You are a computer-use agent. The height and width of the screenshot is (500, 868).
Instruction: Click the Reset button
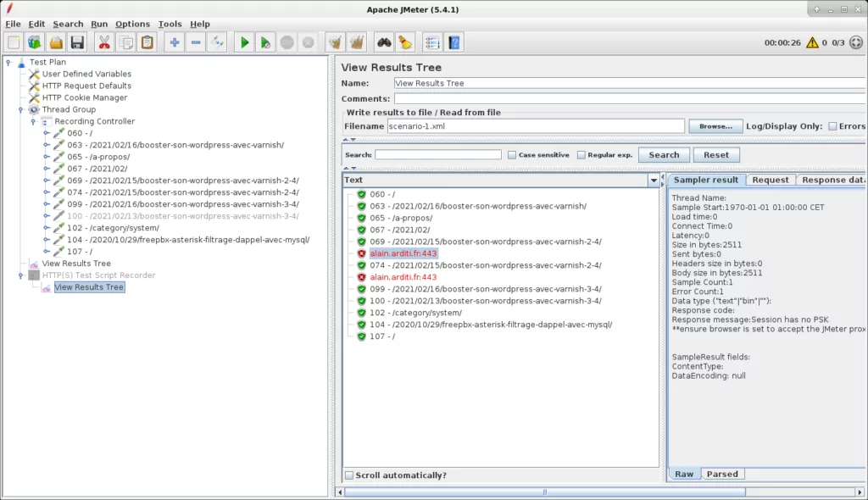pyautogui.click(x=715, y=155)
